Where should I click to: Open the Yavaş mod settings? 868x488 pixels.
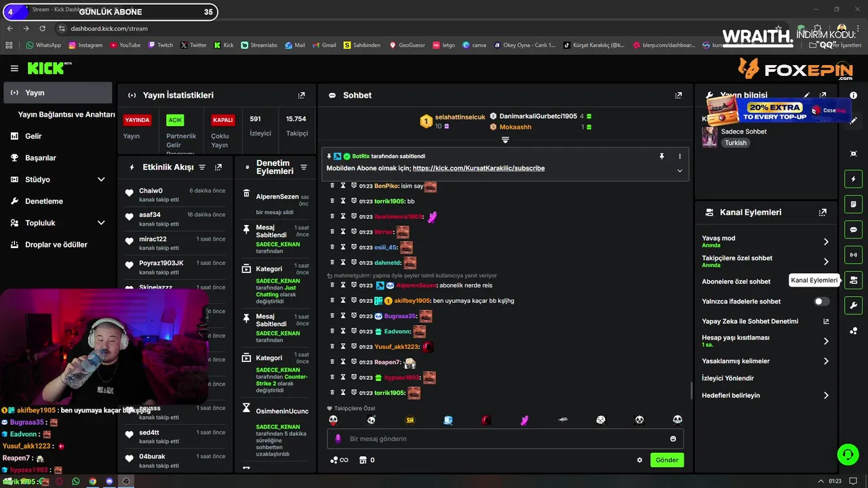(765, 241)
